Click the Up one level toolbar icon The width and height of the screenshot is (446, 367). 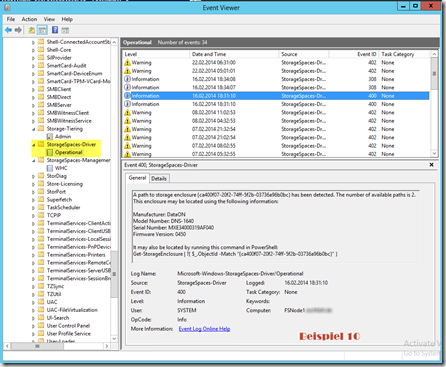[x=31, y=30]
